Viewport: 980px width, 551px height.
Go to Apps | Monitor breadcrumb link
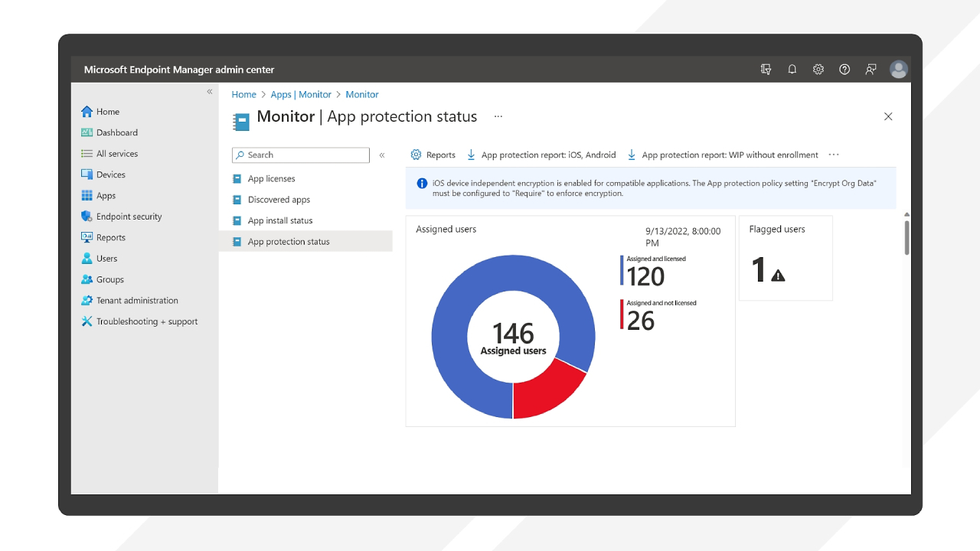coord(301,95)
